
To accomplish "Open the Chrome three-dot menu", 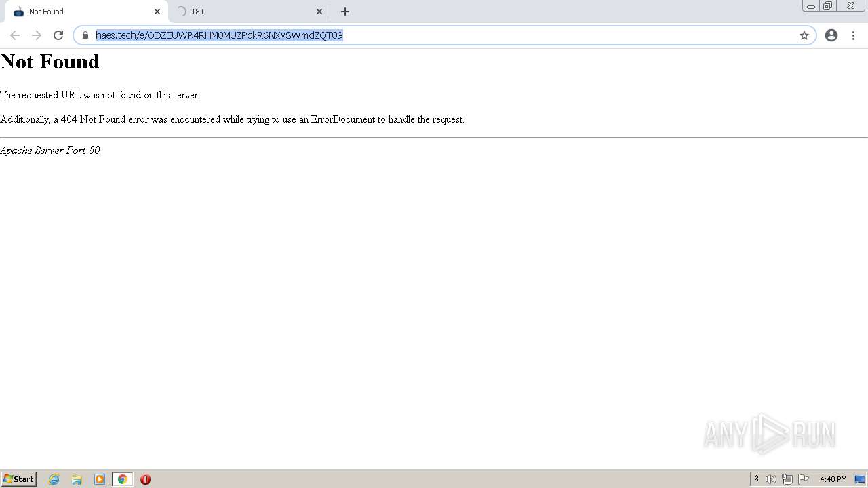I will (x=853, y=35).
